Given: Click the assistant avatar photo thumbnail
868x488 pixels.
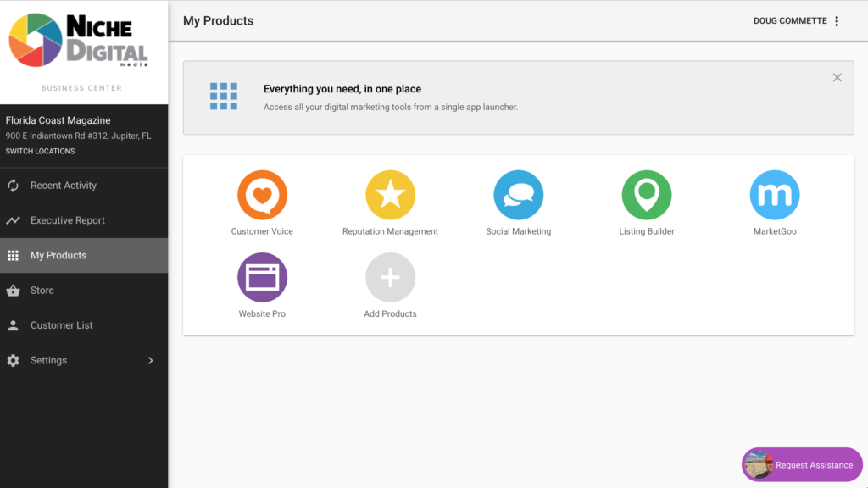Looking at the screenshot, I should point(759,465).
